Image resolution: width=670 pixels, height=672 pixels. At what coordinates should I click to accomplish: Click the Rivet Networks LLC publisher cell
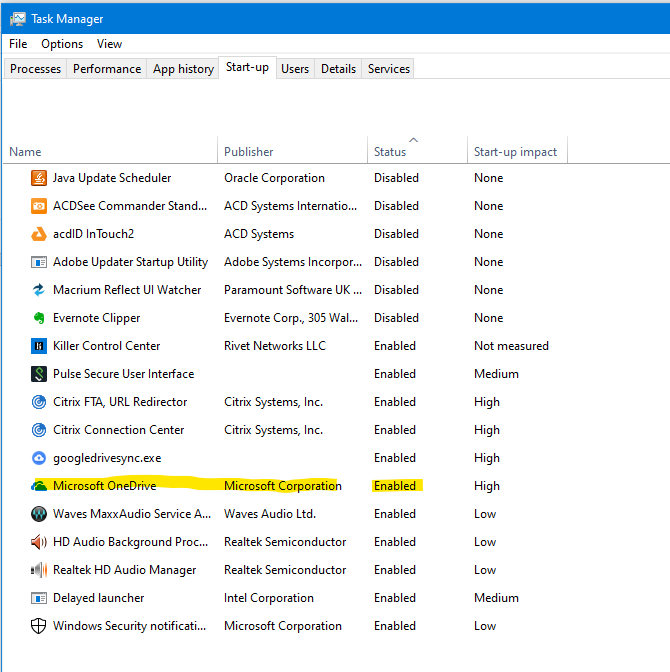click(x=275, y=346)
